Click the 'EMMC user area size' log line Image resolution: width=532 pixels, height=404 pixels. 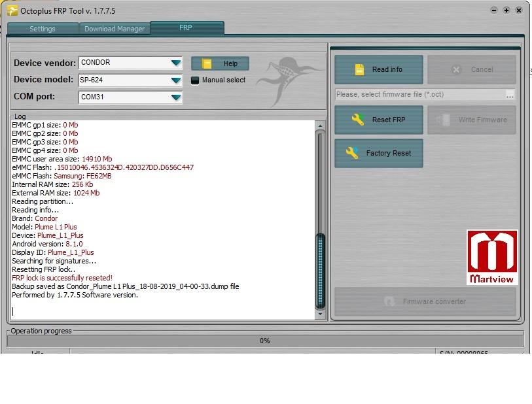tap(62, 159)
